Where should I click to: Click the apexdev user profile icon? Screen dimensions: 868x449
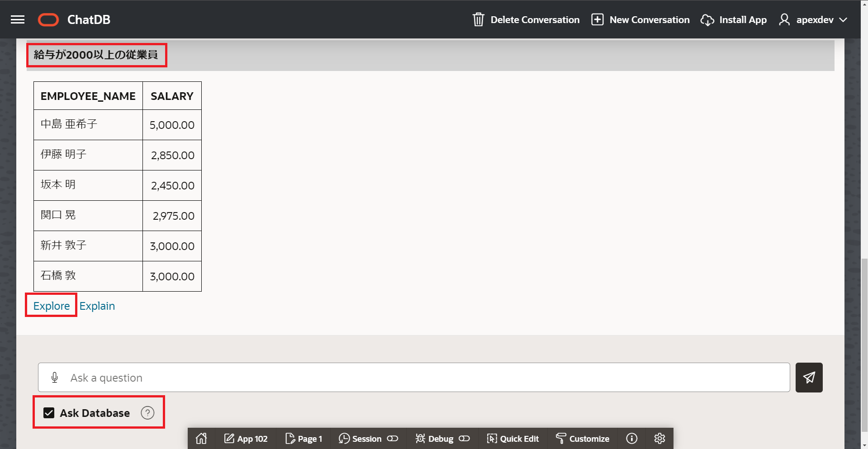pyautogui.click(x=784, y=19)
